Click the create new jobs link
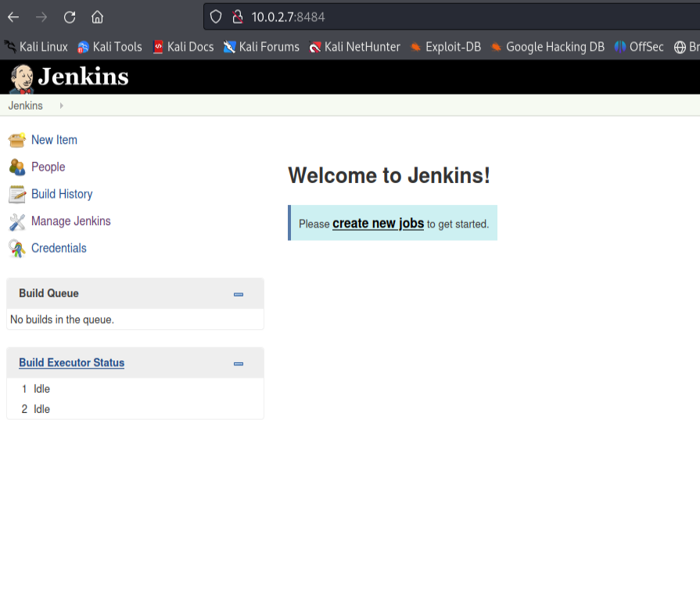This screenshot has width=700, height=610. [378, 223]
